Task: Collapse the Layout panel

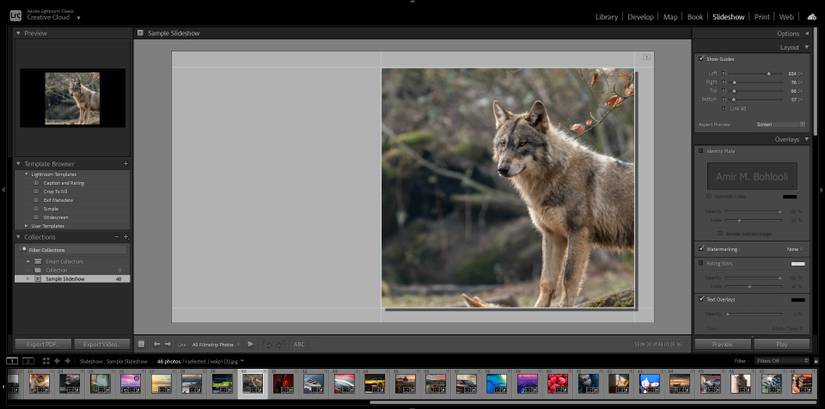Action: [x=807, y=47]
